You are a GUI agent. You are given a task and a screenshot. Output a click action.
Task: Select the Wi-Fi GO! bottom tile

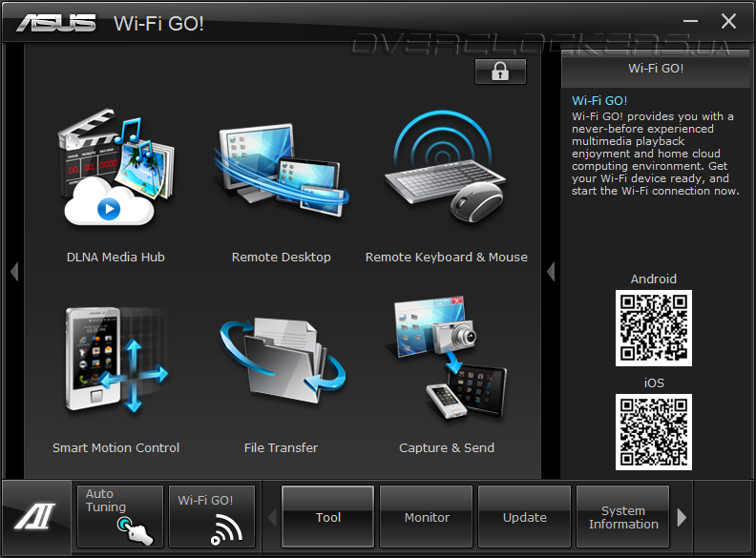pos(212,517)
